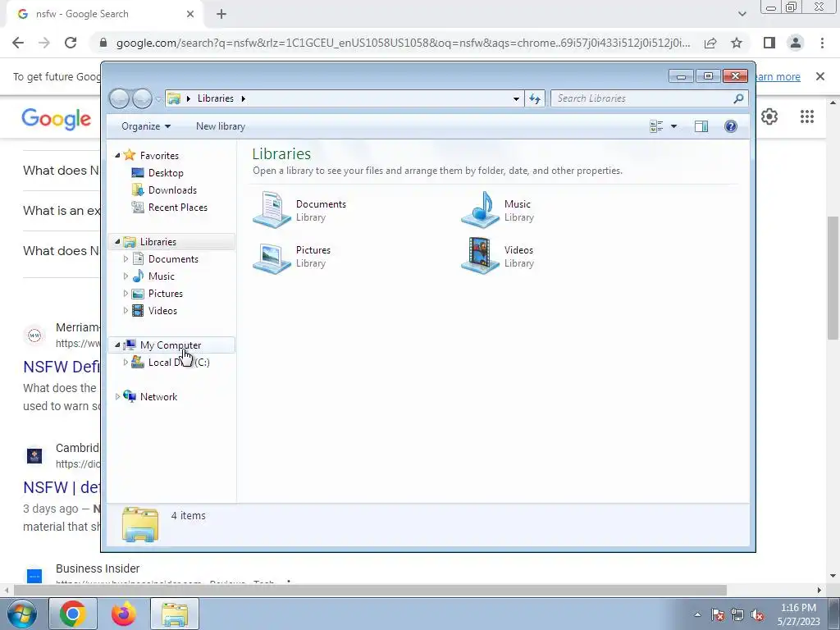
Task: Open the Windows Start menu
Action: (22, 614)
